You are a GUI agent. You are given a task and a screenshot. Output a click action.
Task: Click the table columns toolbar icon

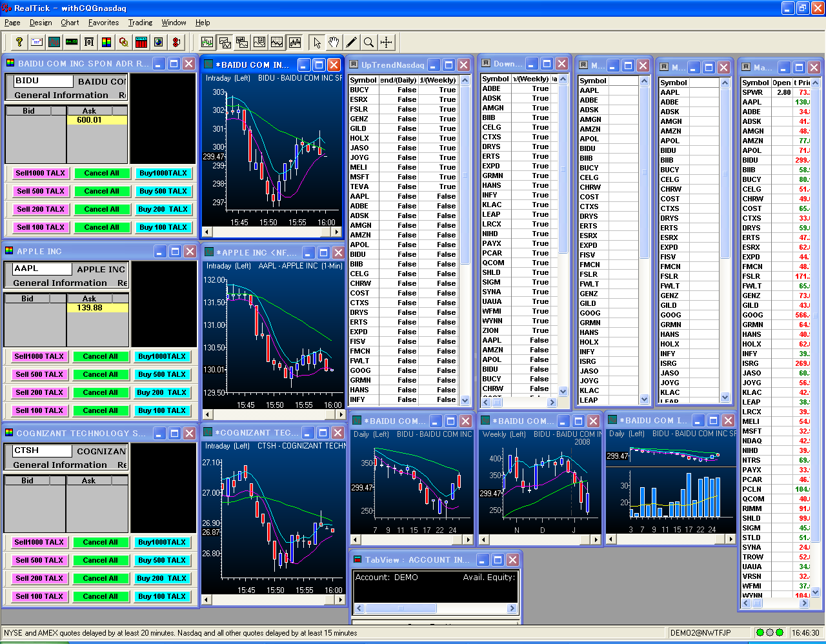(89, 42)
